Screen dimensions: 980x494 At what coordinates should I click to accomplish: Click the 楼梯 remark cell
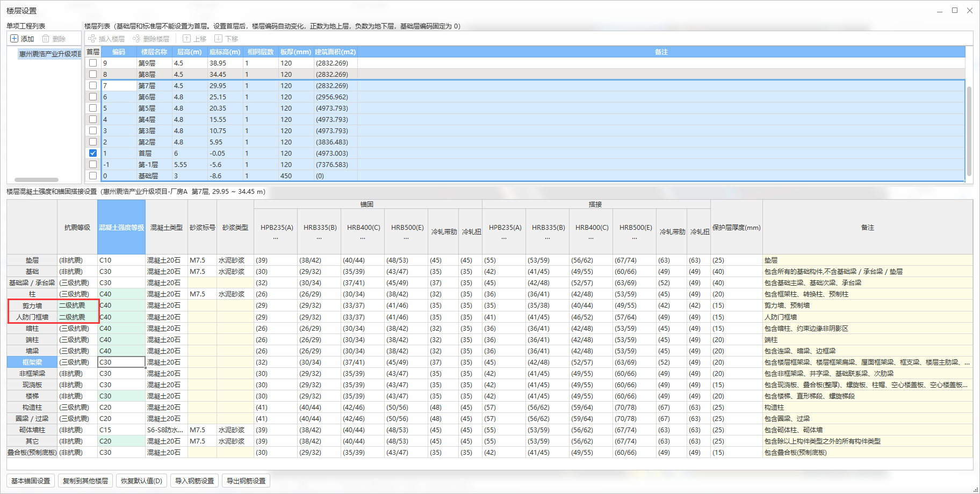pos(868,396)
